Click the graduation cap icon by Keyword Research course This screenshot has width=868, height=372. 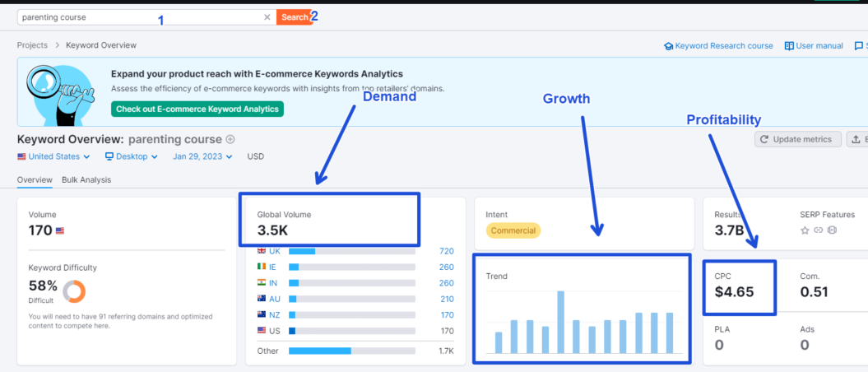(x=669, y=46)
